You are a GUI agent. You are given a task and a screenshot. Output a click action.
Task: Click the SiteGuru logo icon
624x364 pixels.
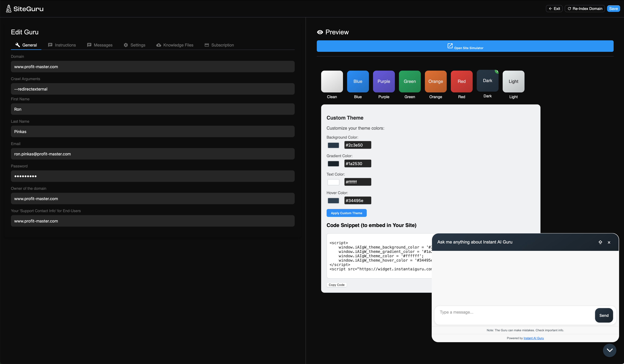(x=9, y=9)
